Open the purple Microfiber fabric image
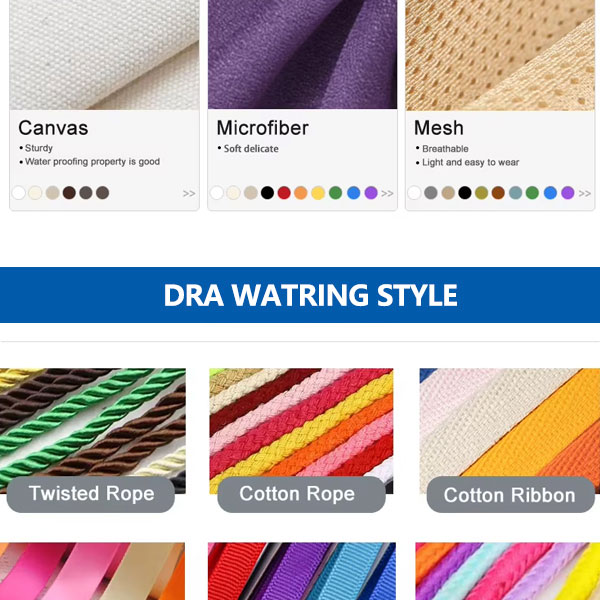This screenshot has width=600, height=600. click(x=302, y=54)
